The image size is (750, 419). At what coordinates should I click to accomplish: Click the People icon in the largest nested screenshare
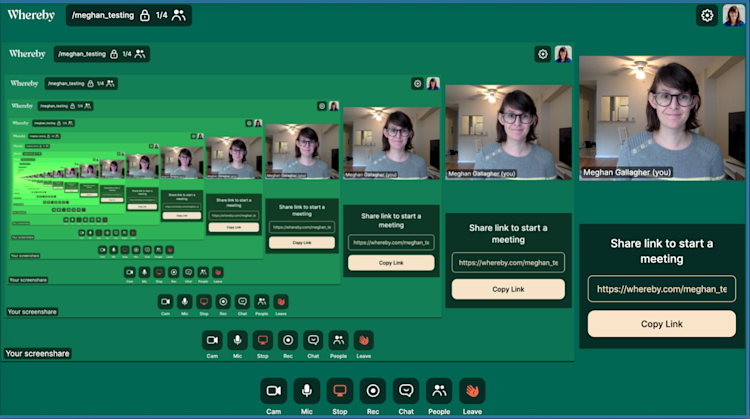pos(338,340)
